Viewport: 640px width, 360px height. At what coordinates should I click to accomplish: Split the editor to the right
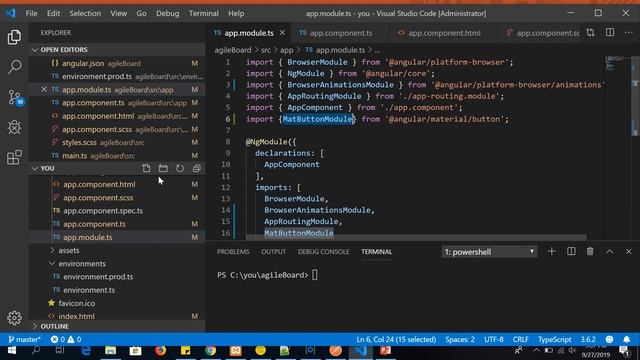(610, 33)
